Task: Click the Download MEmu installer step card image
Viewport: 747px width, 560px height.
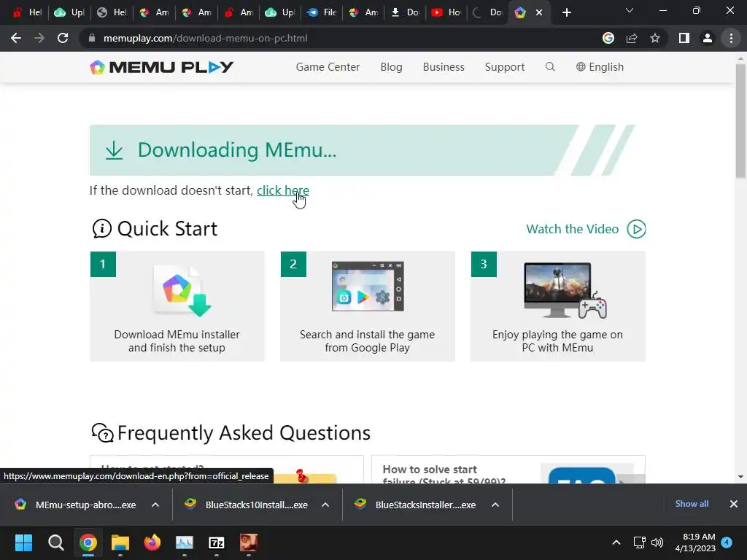Action: click(182, 290)
